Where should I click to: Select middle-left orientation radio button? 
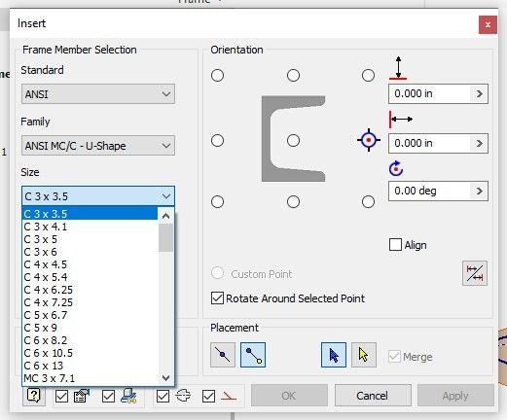click(x=217, y=141)
